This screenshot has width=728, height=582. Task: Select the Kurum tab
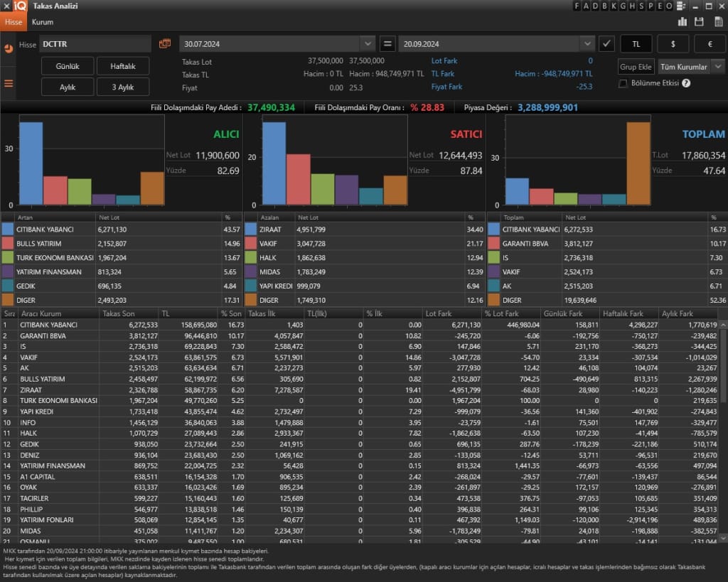tap(43, 22)
